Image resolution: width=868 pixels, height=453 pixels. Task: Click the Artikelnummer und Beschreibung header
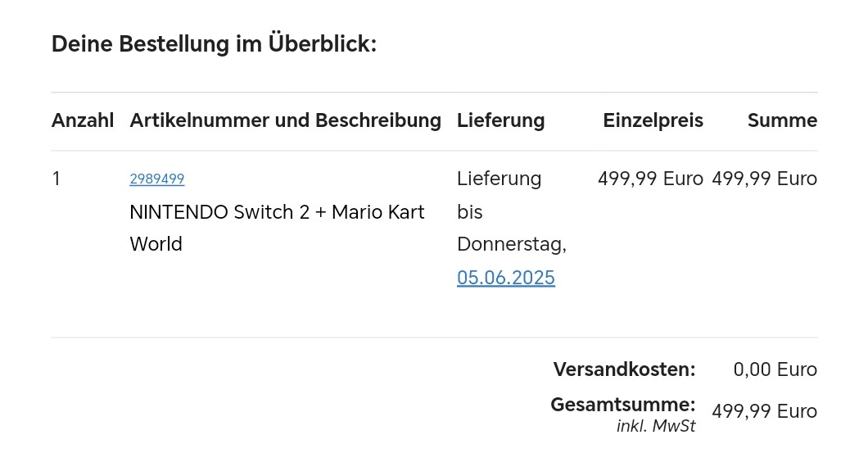(x=285, y=120)
